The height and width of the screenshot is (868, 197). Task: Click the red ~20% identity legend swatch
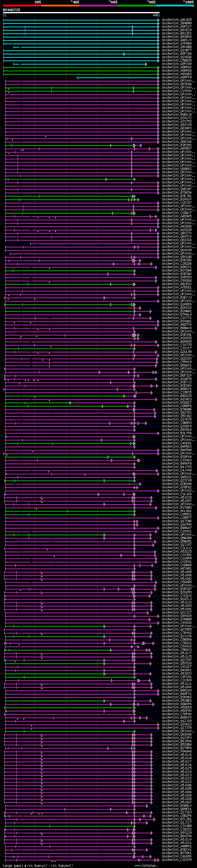(22, 6)
